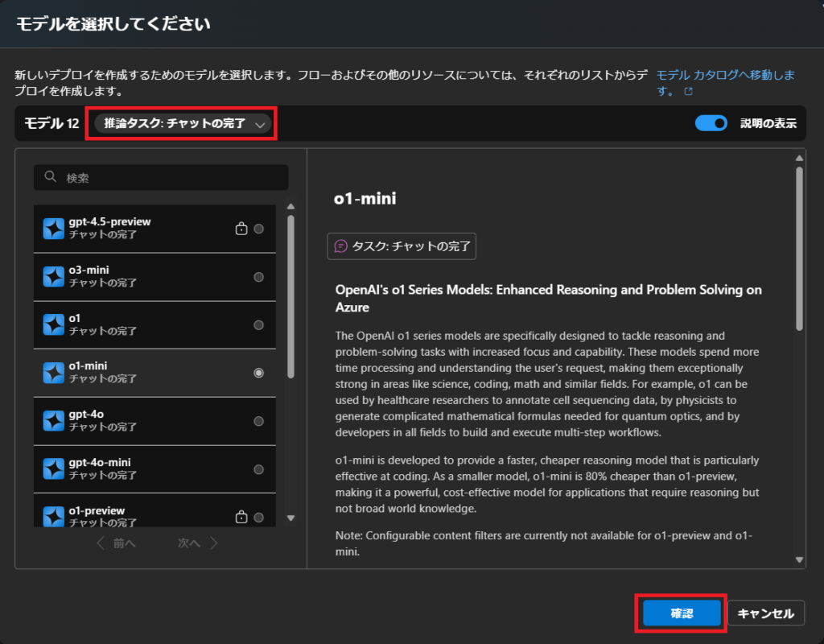Screen dimensions: 824x644
Task: Click the タスク: チャットの完了 tag
Action: [402, 246]
